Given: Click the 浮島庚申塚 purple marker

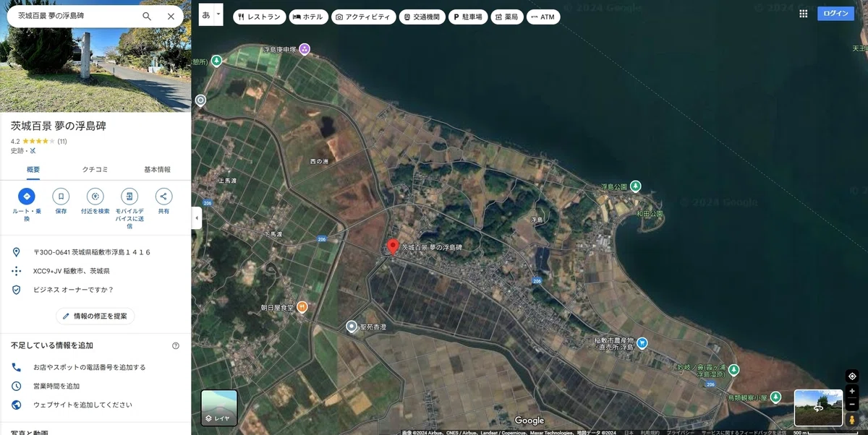Looking at the screenshot, I should (305, 49).
